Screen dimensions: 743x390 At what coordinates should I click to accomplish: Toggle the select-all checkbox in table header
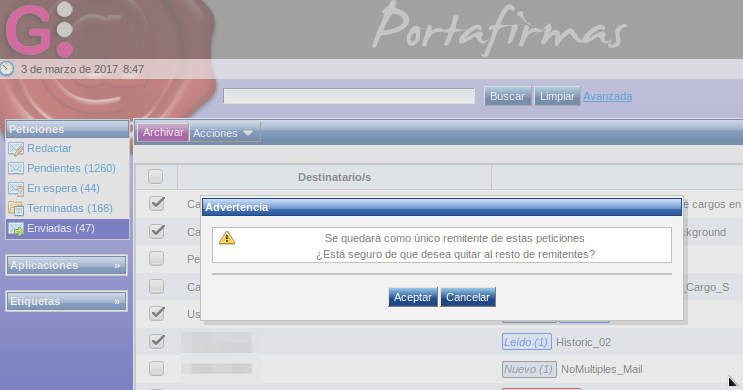[x=155, y=176]
